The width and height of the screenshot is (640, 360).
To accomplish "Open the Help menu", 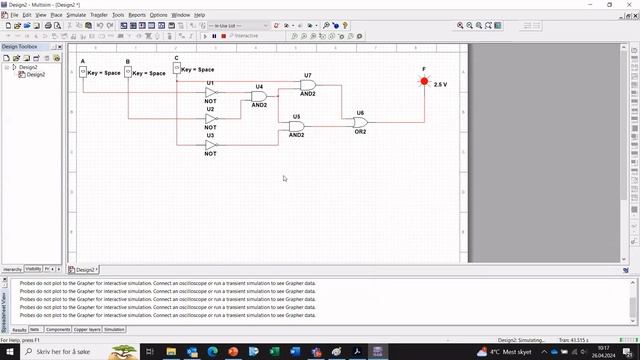I will point(199,15).
